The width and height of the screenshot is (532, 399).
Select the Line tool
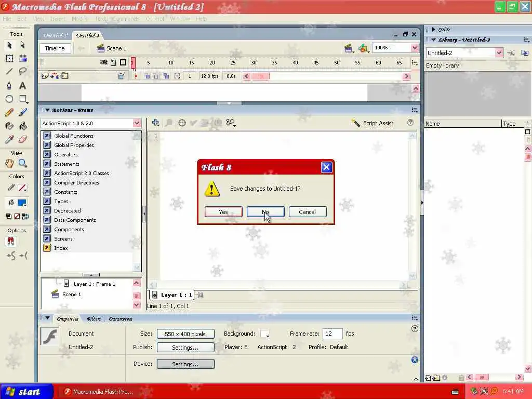coord(9,71)
